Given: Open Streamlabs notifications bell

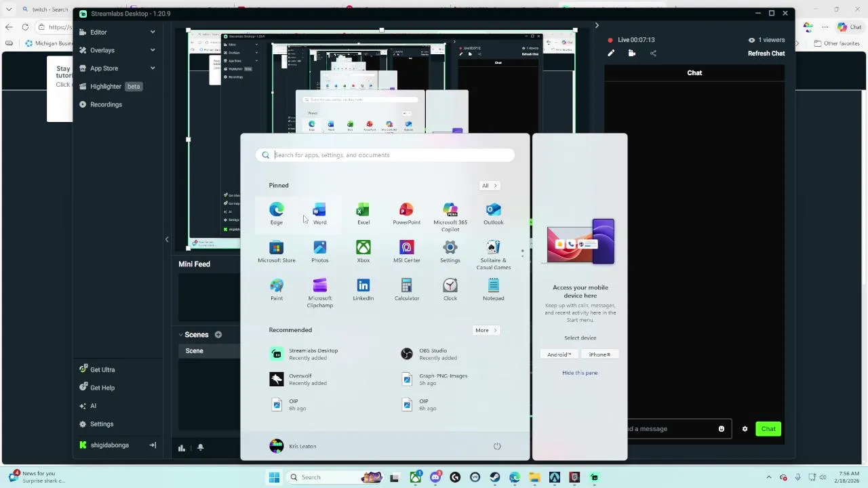Looking at the screenshot, I should pyautogui.click(x=200, y=447).
